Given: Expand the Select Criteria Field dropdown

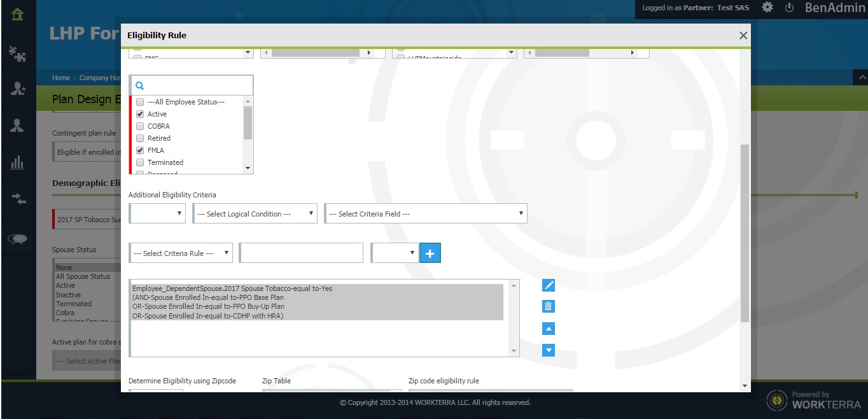Looking at the screenshot, I should [426, 214].
